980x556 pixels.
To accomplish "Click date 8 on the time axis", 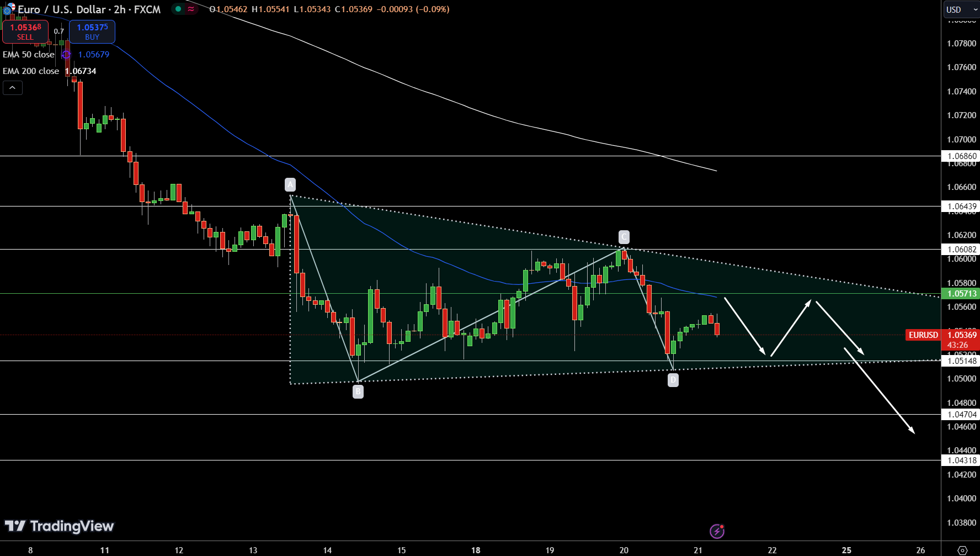I will (30, 550).
